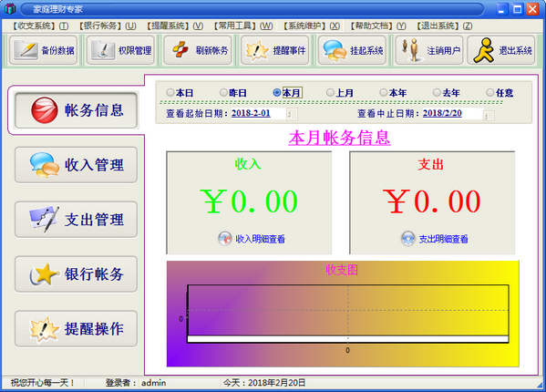Click the red ball icon of 帐务信息
This screenshot has height=392, width=546.
(45, 110)
